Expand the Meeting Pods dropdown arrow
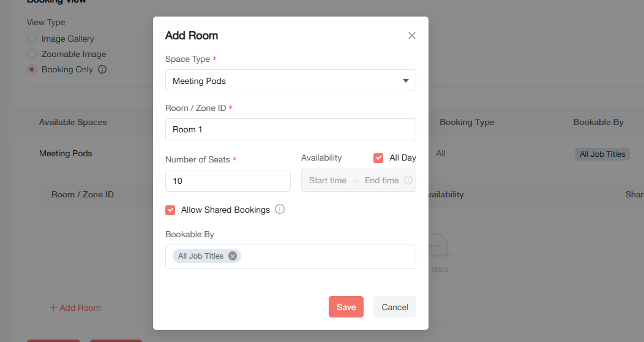This screenshot has height=342, width=644. pos(405,81)
